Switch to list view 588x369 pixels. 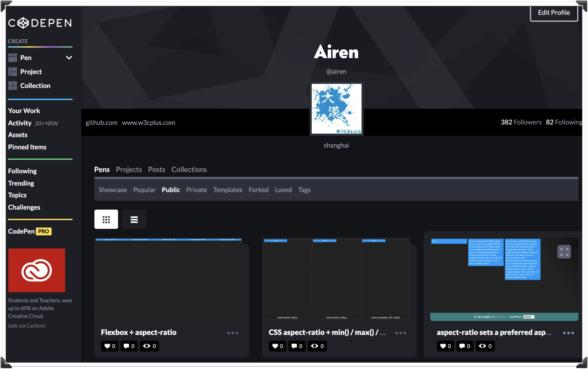coord(134,219)
